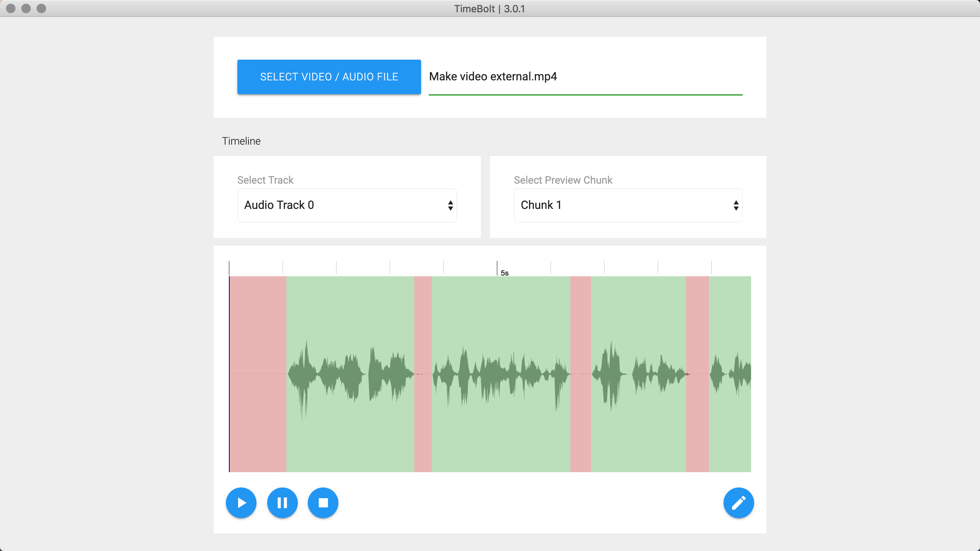Click the third red silence region after 5s
This screenshot has width=980, height=551.
point(580,374)
